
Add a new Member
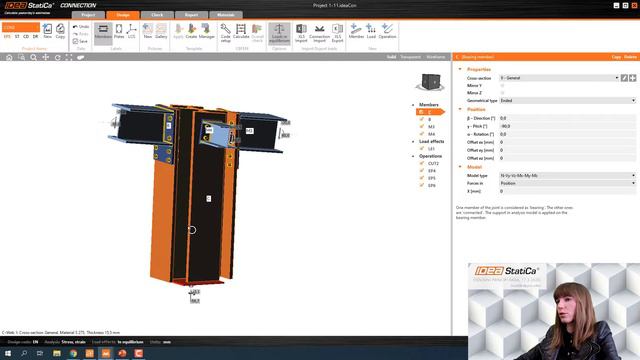click(x=356, y=31)
